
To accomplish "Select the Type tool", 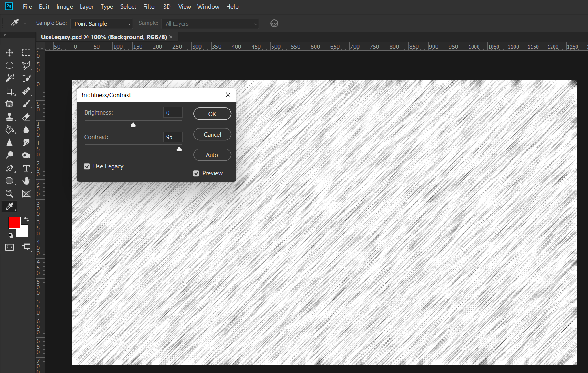I will click(26, 168).
